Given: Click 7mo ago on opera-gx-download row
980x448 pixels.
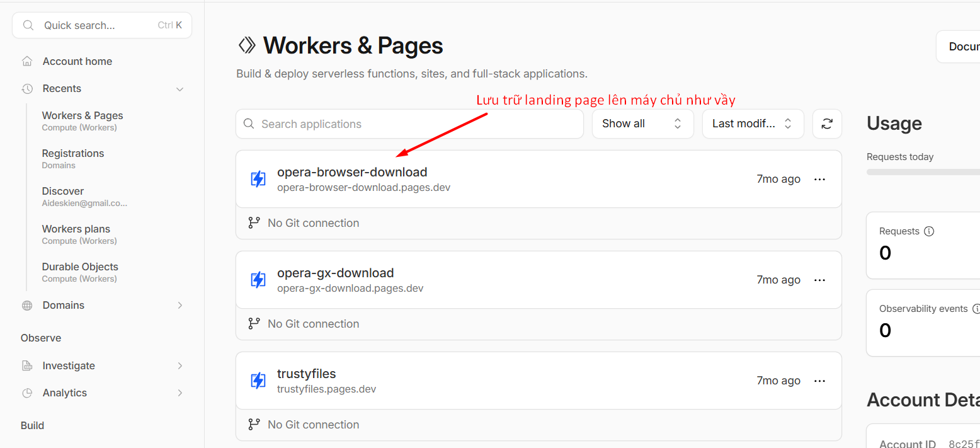Looking at the screenshot, I should click(778, 280).
